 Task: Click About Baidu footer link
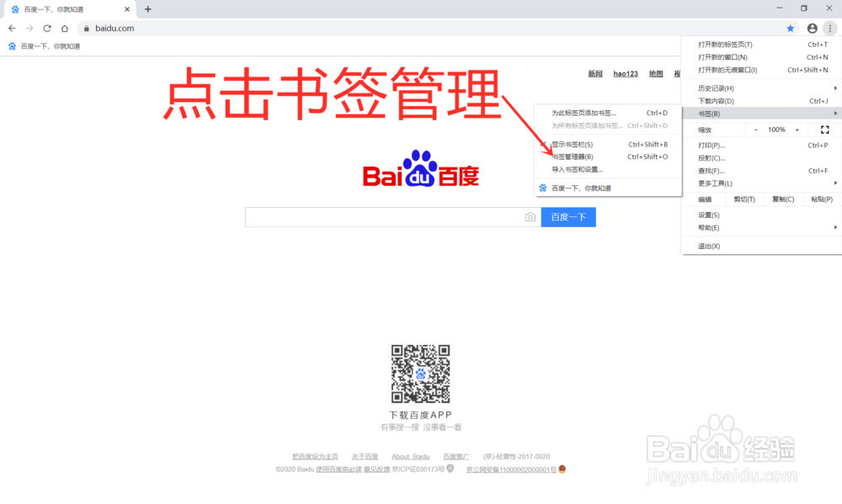coord(410,456)
